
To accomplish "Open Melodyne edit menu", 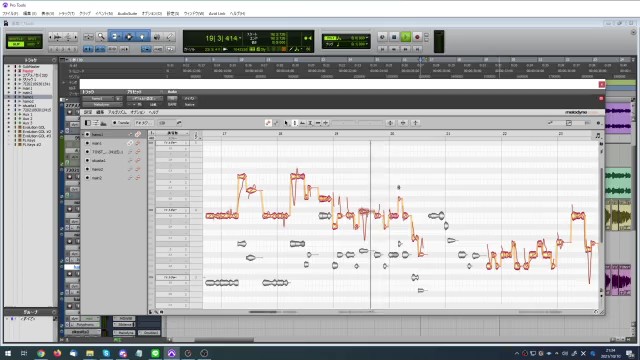I will click(100, 112).
